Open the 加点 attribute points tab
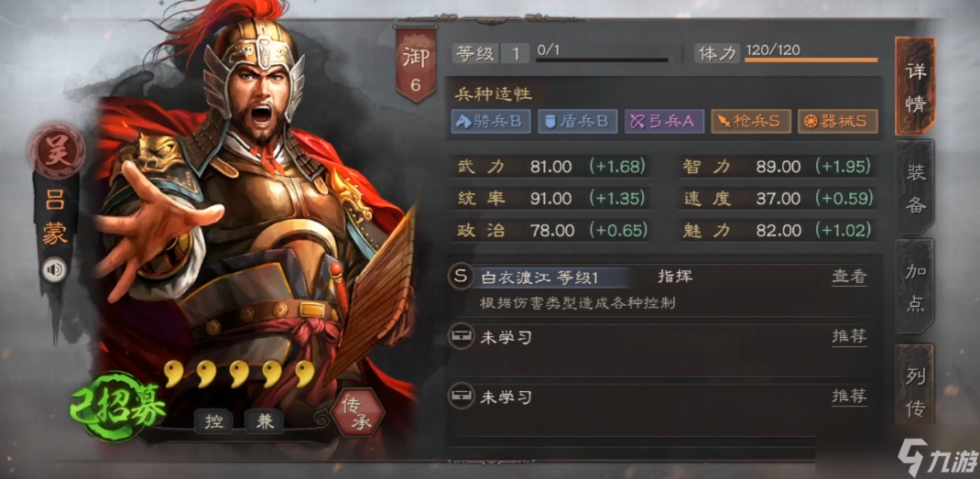The height and width of the screenshot is (479, 980). [915, 286]
